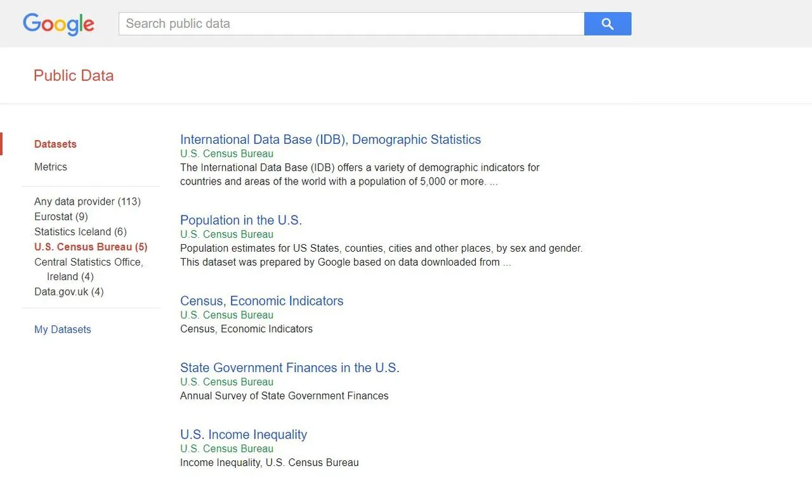Filter by Eurostat (9)

[x=61, y=217]
